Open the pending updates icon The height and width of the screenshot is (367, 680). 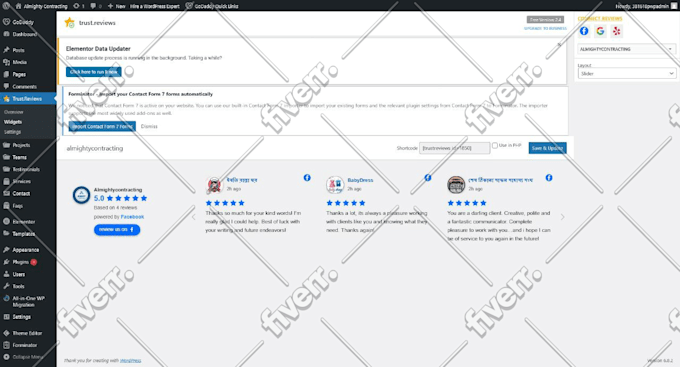click(76, 6)
